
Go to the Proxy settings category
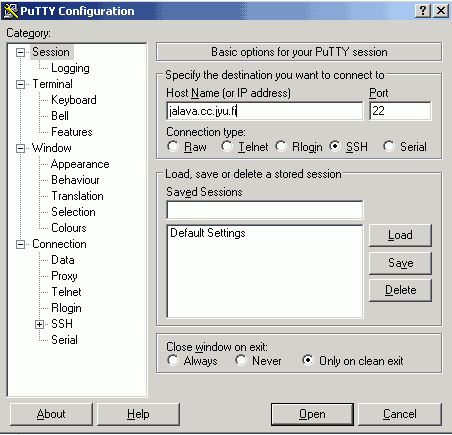coord(64,276)
